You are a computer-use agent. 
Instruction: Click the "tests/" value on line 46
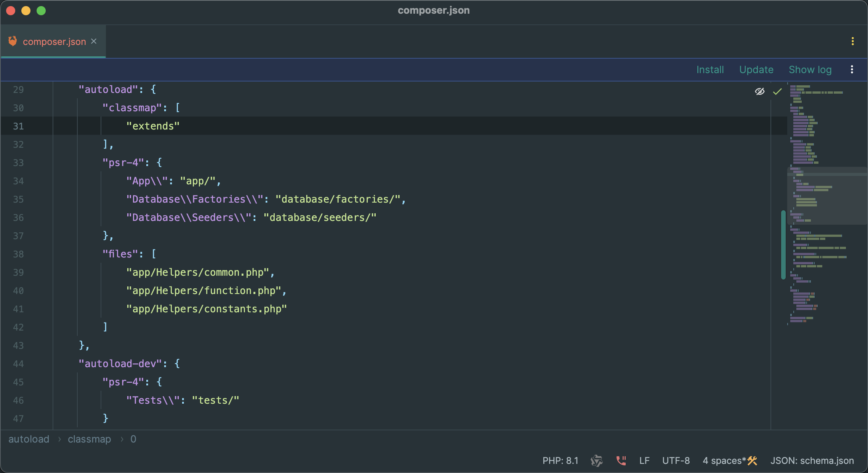[216, 400]
